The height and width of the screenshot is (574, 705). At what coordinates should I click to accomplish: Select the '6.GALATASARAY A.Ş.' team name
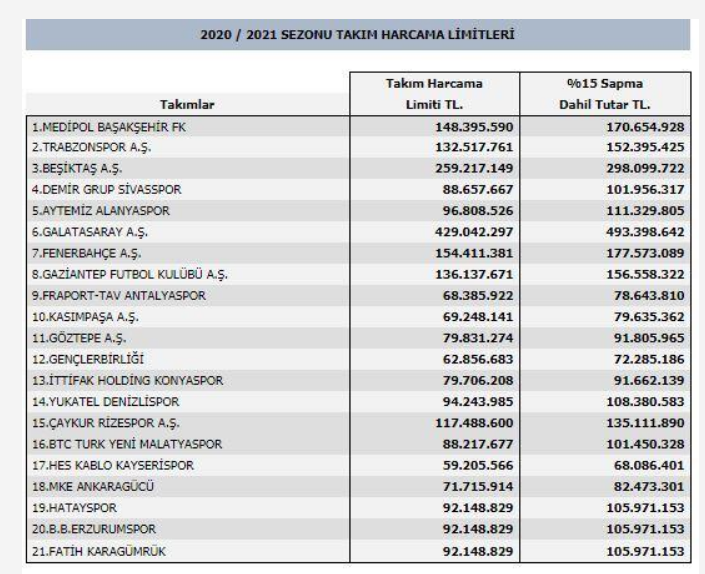89,232
